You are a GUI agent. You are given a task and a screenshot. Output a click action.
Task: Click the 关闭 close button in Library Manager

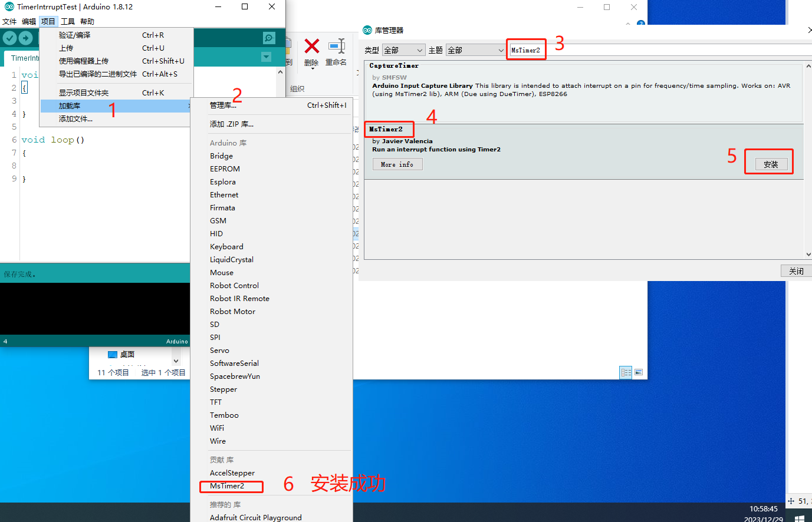coord(796,270)
